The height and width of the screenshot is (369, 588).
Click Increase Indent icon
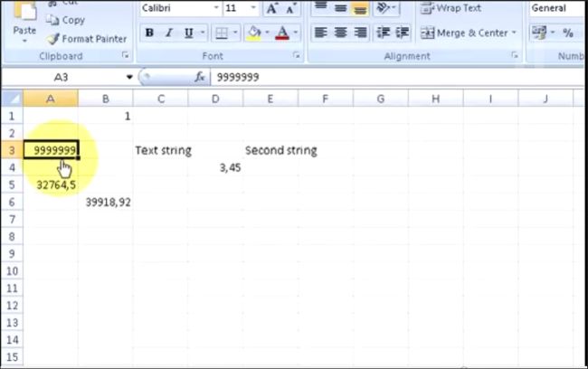click(x=402, y=33)
